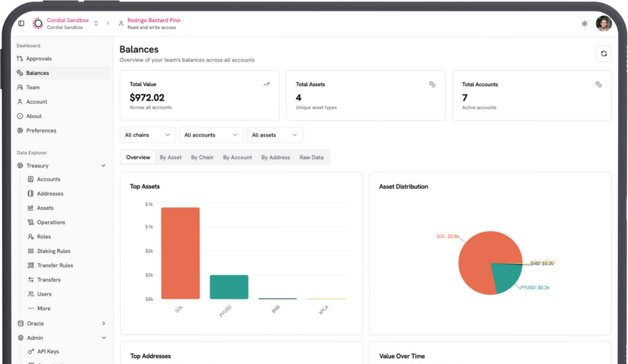Click the refresh balances icon button
This screenshot has width=628, height=364.
point(603,54)
